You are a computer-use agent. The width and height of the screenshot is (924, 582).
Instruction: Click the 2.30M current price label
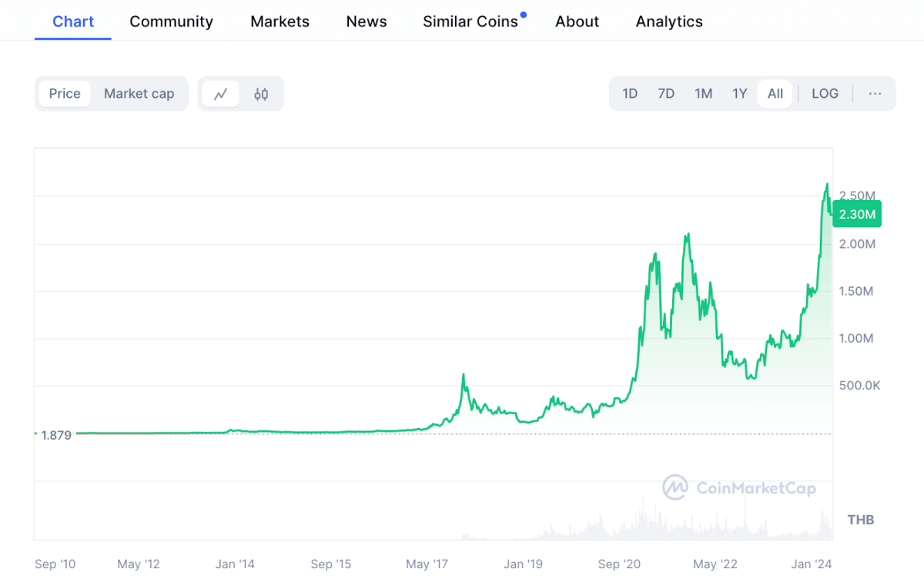(x=857, y=214)
